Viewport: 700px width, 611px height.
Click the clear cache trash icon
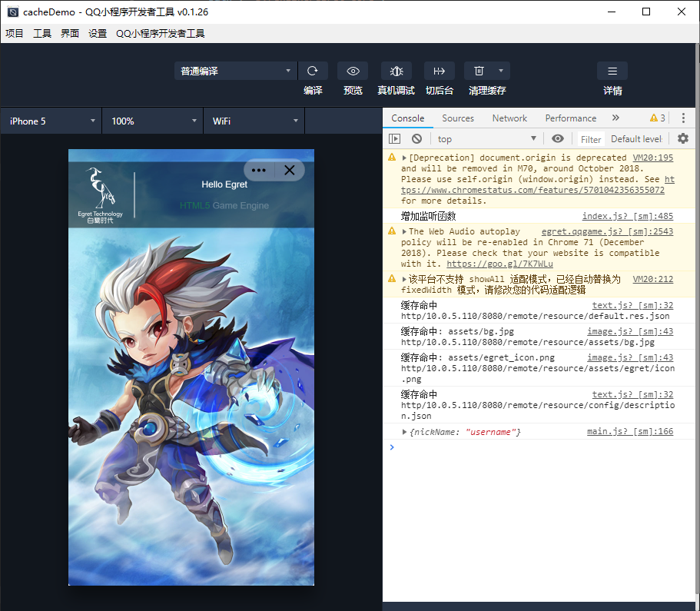[x=479, y=71]
